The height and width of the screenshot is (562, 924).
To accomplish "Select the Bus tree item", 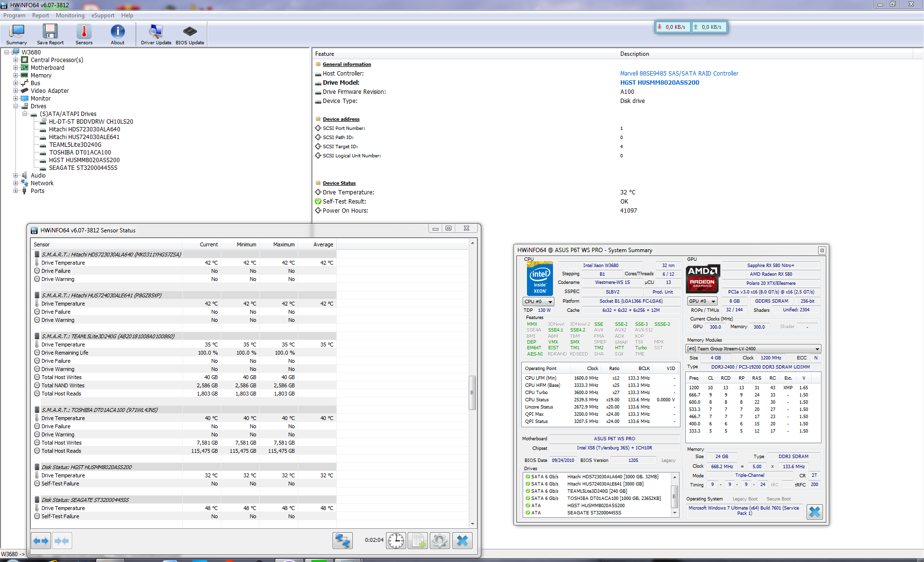I will [x=35, y=83].
